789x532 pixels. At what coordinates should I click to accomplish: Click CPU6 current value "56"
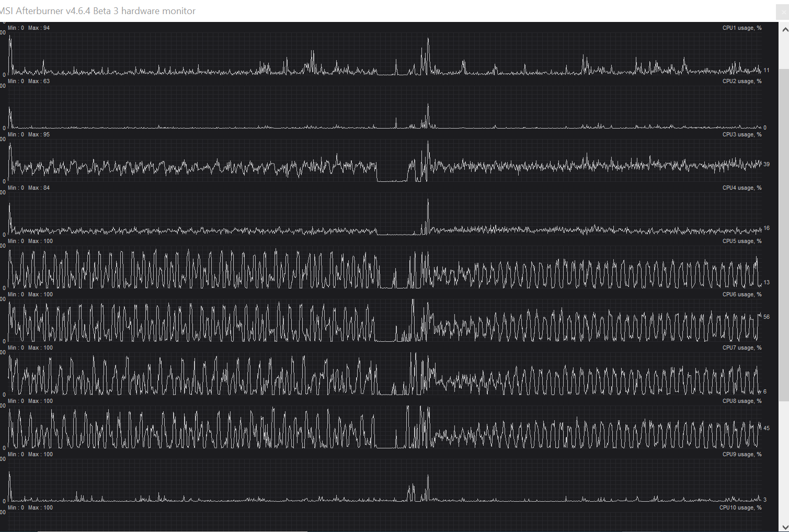tap(767, 317)
